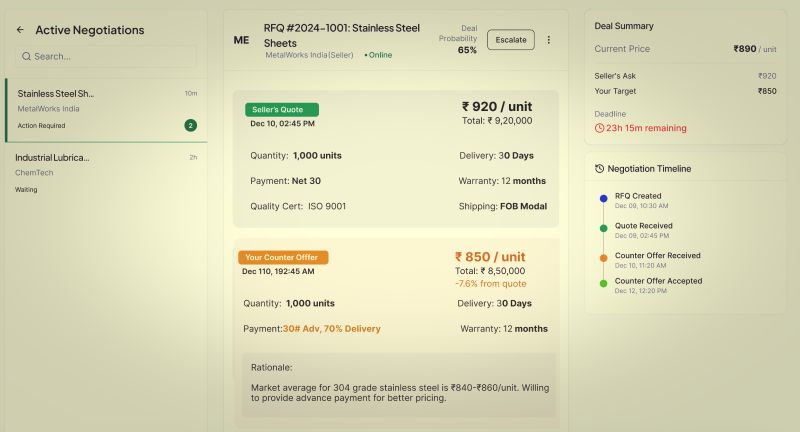Click the blue RFQ Created timeline dot
Viewport: 800px width, 432px height.
tap(603, 199)
